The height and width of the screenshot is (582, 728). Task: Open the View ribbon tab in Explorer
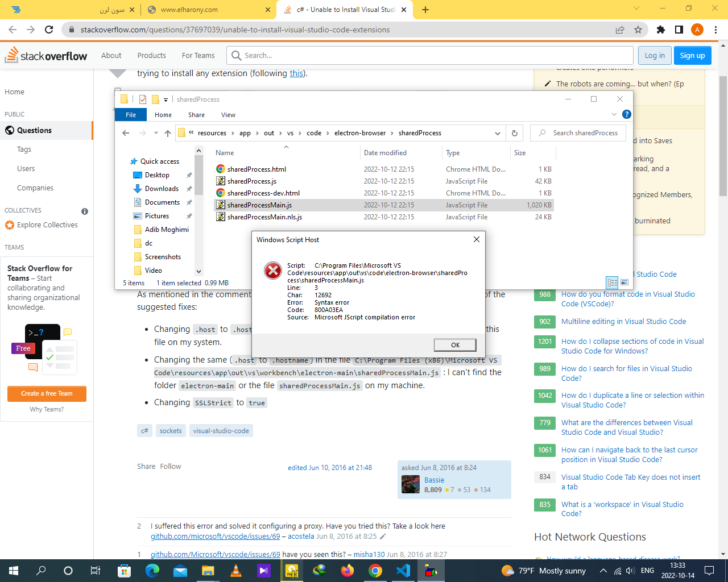click(228, 114)
